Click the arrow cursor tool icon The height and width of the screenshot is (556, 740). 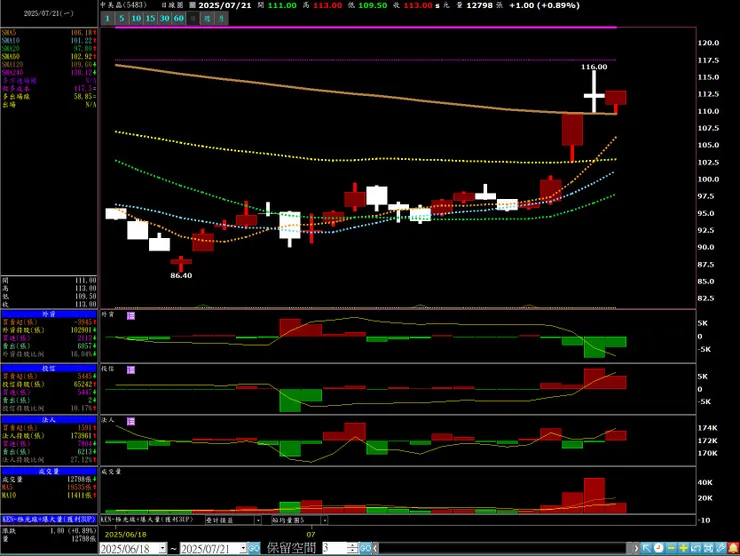(x=646, y=548)
